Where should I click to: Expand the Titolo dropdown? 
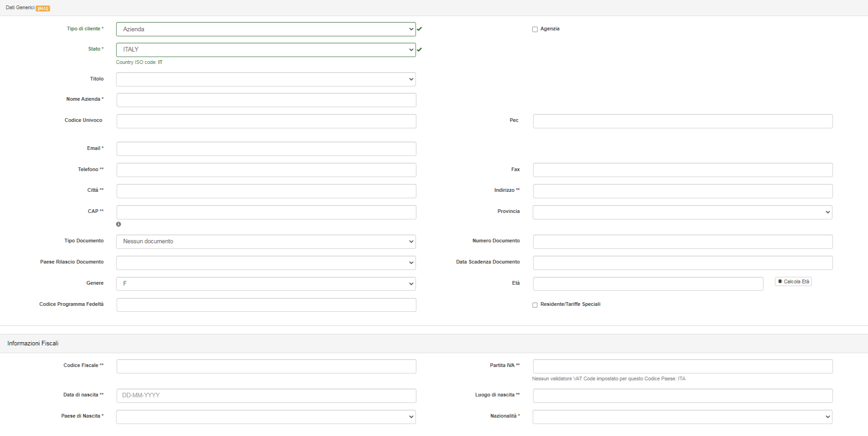[266, 79]
